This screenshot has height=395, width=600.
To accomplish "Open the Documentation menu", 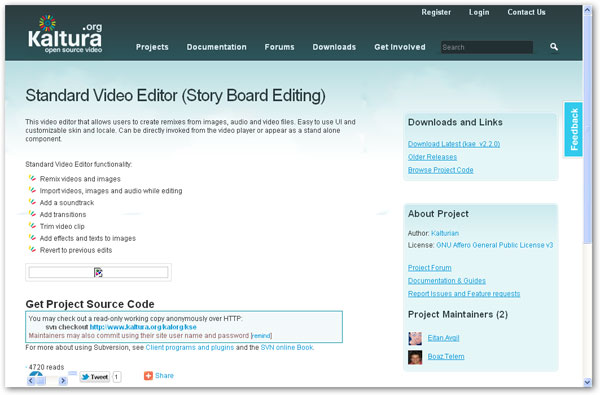I will (x=217, y=47).
